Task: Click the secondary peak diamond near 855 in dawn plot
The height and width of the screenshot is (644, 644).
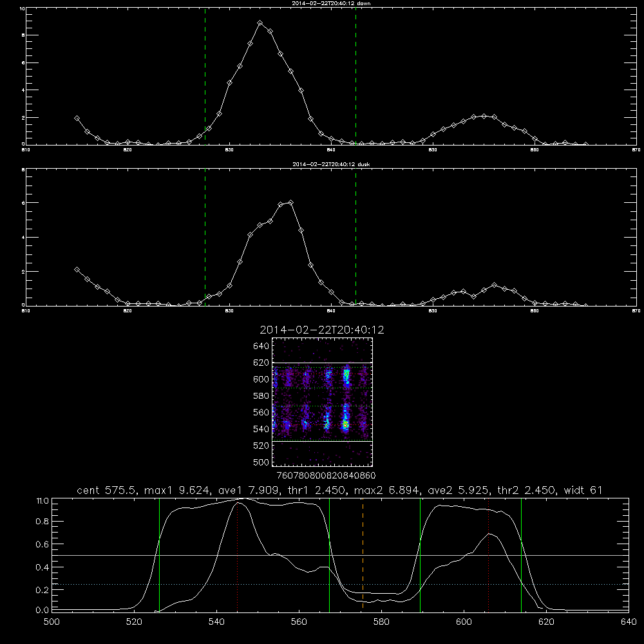Action: coord(484,116)
